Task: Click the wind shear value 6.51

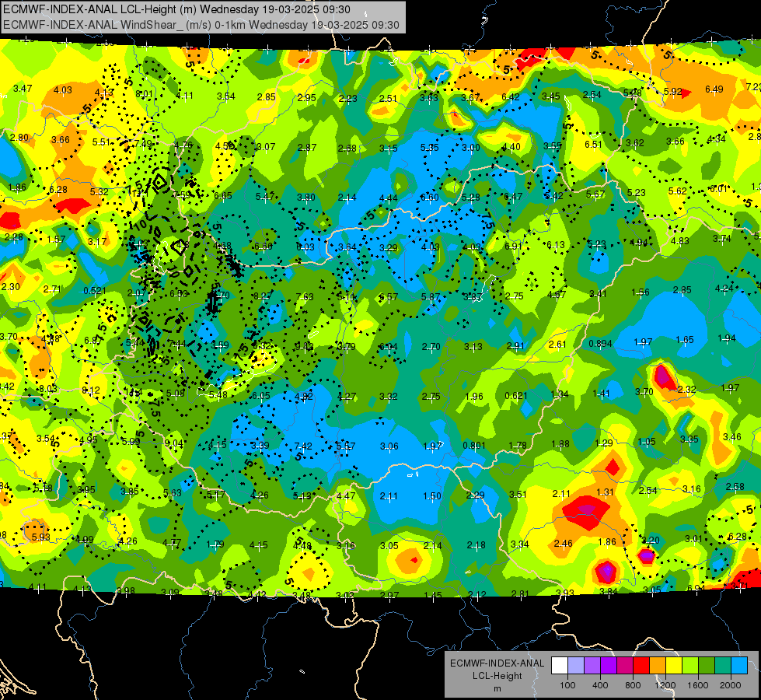Action: point(593,144)
